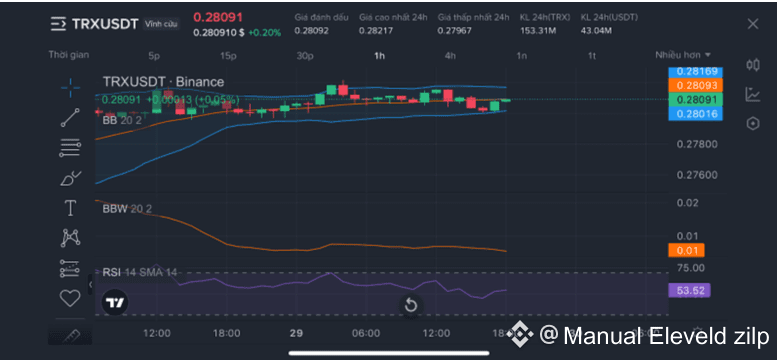Click the green 0.28091 price label
Image resolution: width=777 pixels, height=360 pixels.
696,100
